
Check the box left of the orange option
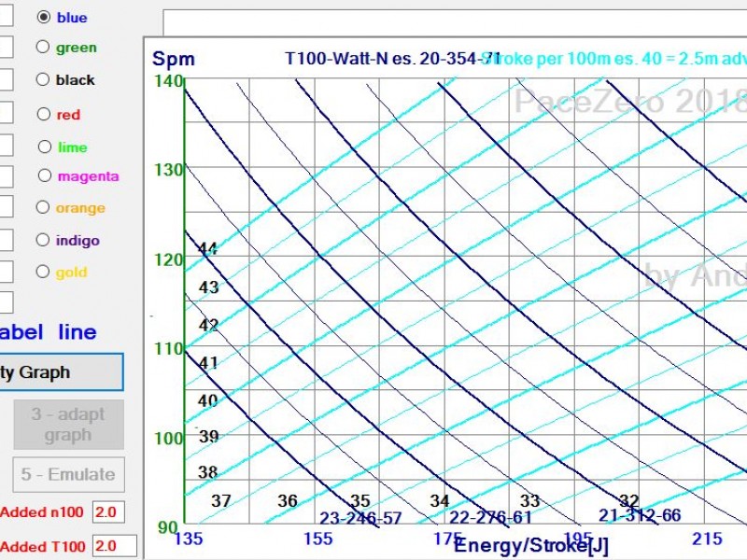(x=5, y=206)
